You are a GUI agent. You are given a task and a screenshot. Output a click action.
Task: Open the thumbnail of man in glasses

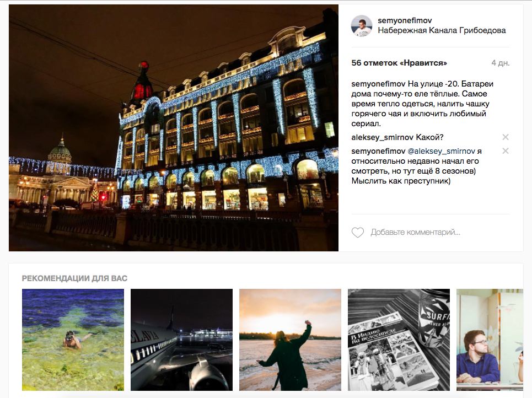(x=490, y=340)
